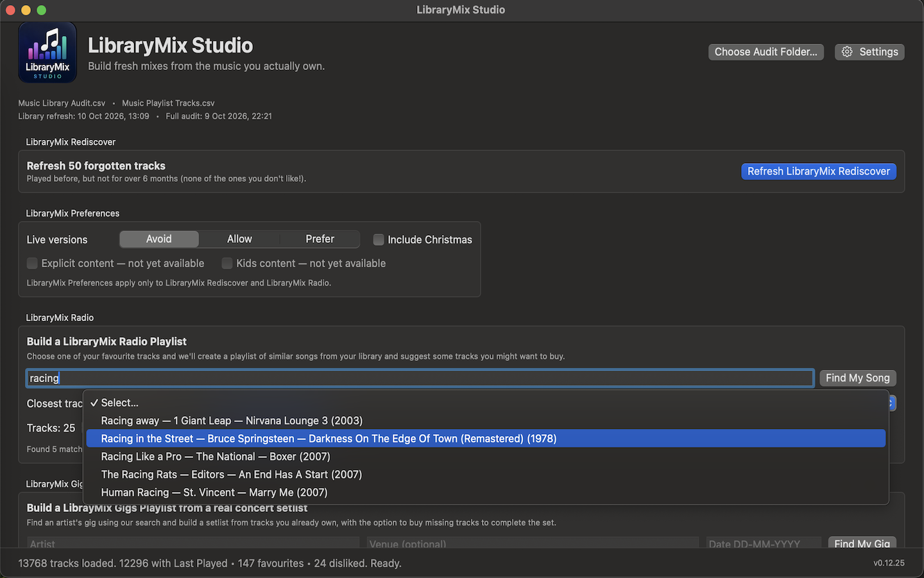Image resolution: width=924 pixels, height=578 pixels.
Task: Set Live versions to Allow
Action: coord(239,239)
